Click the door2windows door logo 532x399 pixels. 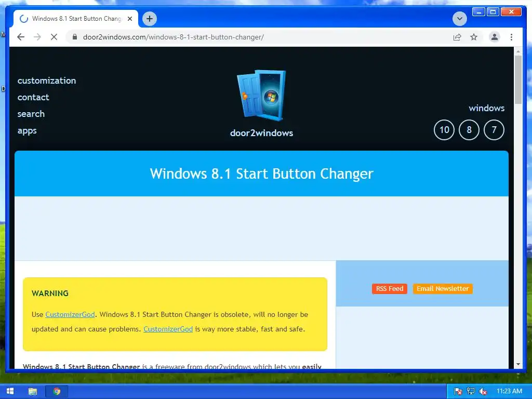[261, 96]
